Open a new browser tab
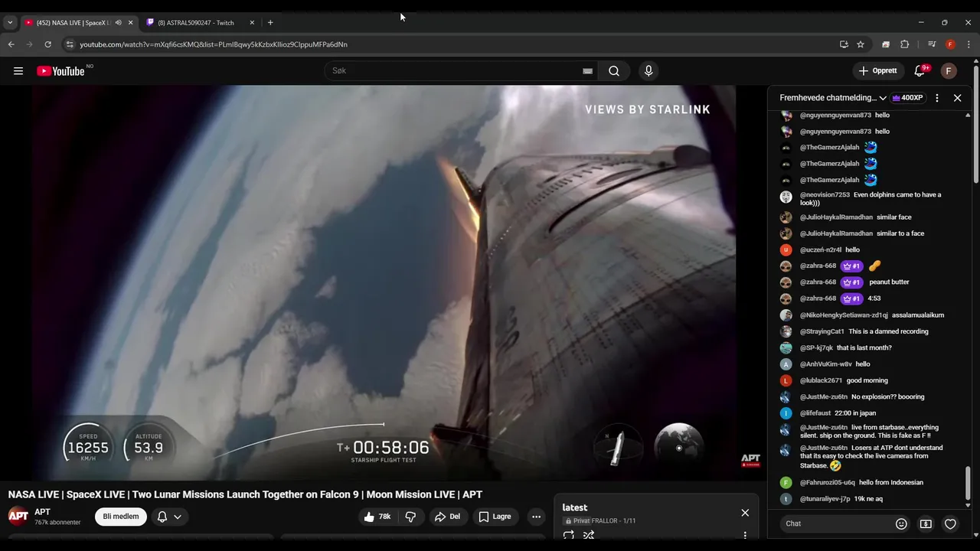This screenshot has height=551, width=980. coord(270,23)
